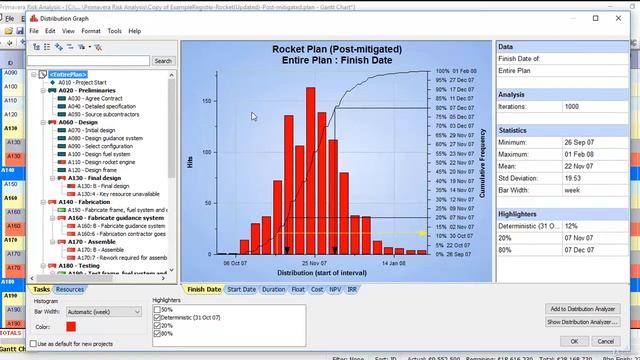Image resolution: width=640 pixels, height=360 pixels.
Task: Collapse the A060 Design branch
Action: pyautogui.click(x=43, y=122)
